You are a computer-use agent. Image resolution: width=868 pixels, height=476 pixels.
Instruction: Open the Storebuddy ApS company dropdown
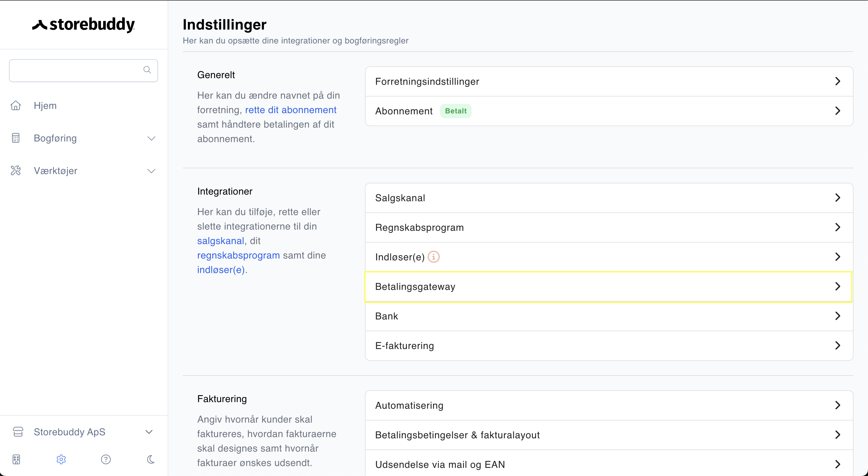tap(149, 432)
